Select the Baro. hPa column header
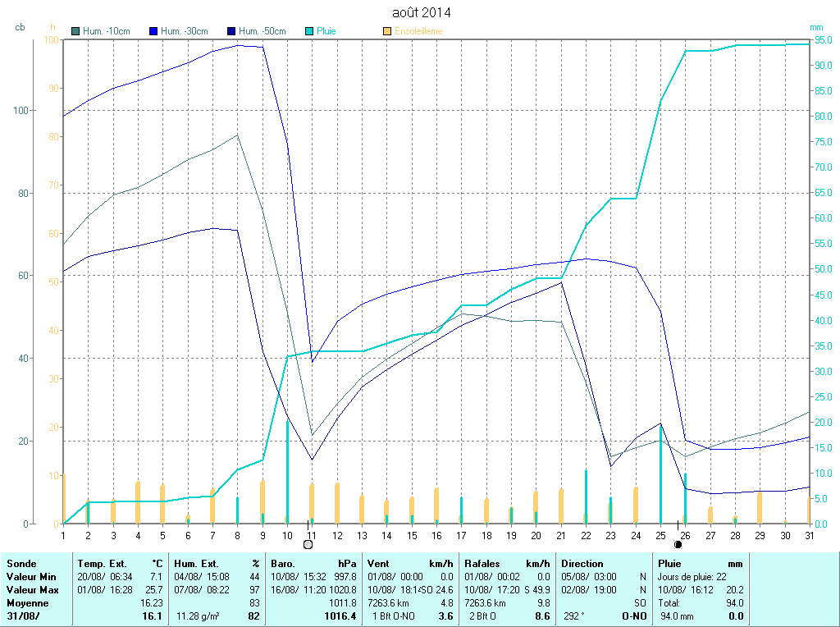The image size is (840, 627). pos(314,564)
